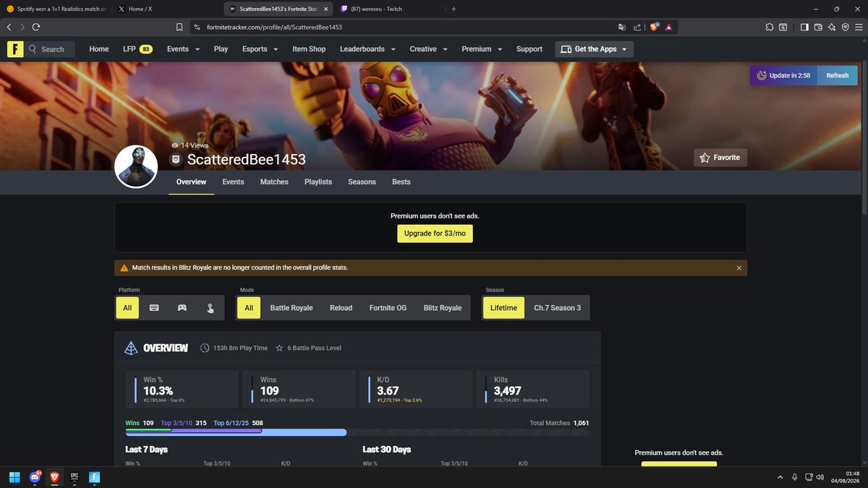Click the share page icon in address bar
The height and width of the screenshot is (488, 868).
click(637, 27)
